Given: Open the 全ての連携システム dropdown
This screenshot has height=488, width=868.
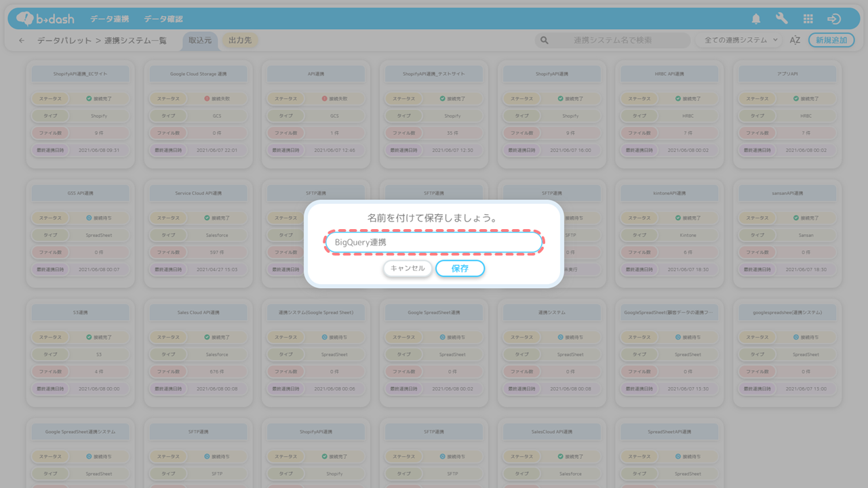Looking at the screenshot, I should point(740,41).
